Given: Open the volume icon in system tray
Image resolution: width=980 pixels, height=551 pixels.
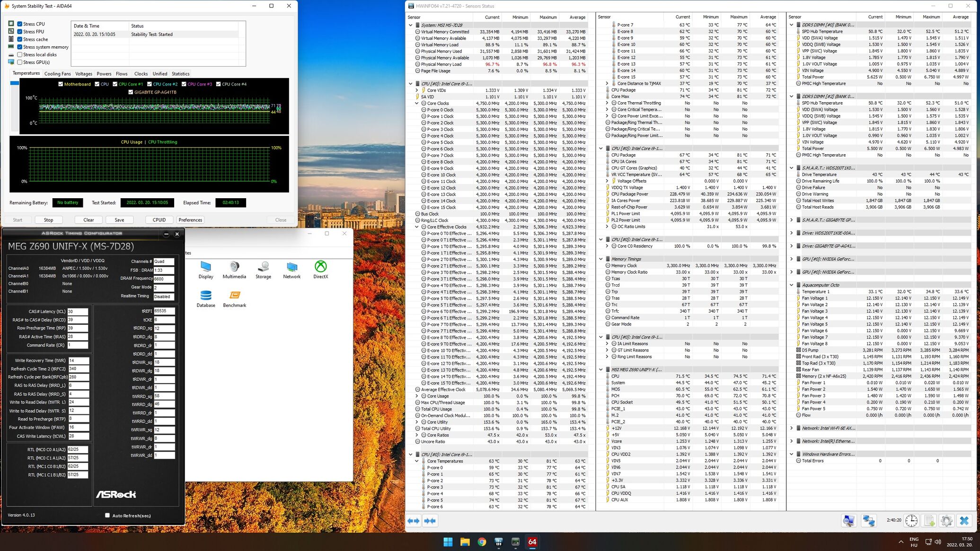Looking at the screenshot, I should click(937, 542).
